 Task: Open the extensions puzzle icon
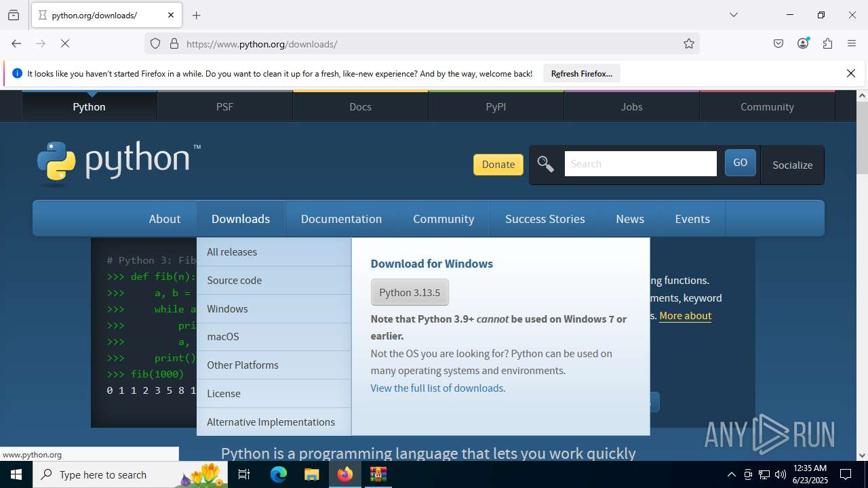point(827,43)
